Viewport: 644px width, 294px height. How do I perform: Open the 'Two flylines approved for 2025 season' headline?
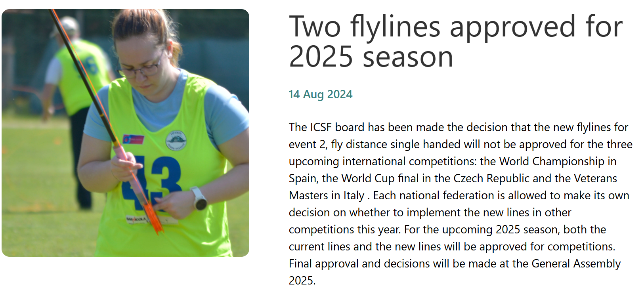click(x=456, y=42)
